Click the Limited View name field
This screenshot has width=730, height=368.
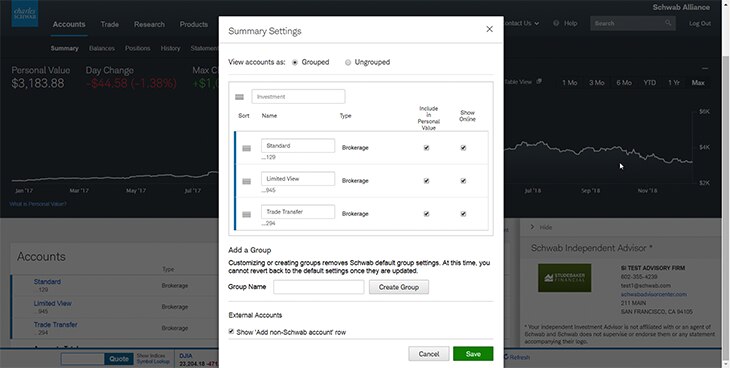[x=298, y=179]
